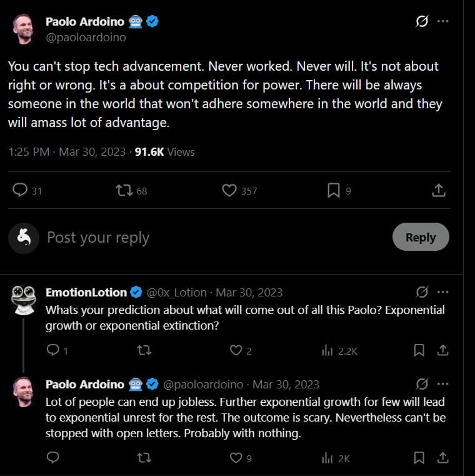Like EmotionLotion's reply with 2 likes
Image resolution: width=475 pixels, height=476 pixels.
click(x=236, y=350)
